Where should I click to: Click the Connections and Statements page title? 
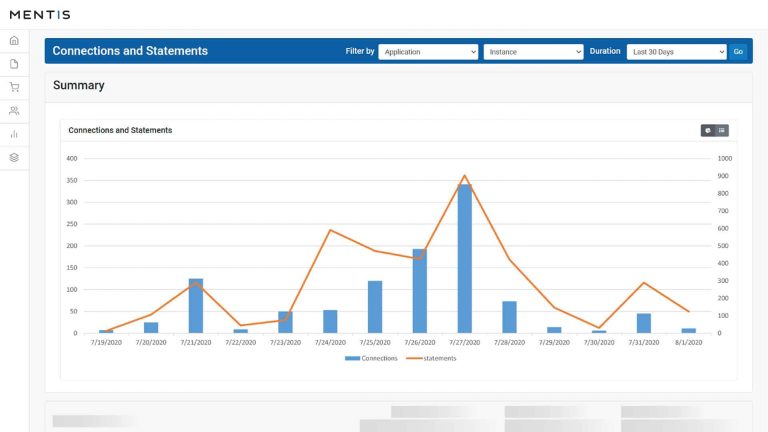[130, 51]
